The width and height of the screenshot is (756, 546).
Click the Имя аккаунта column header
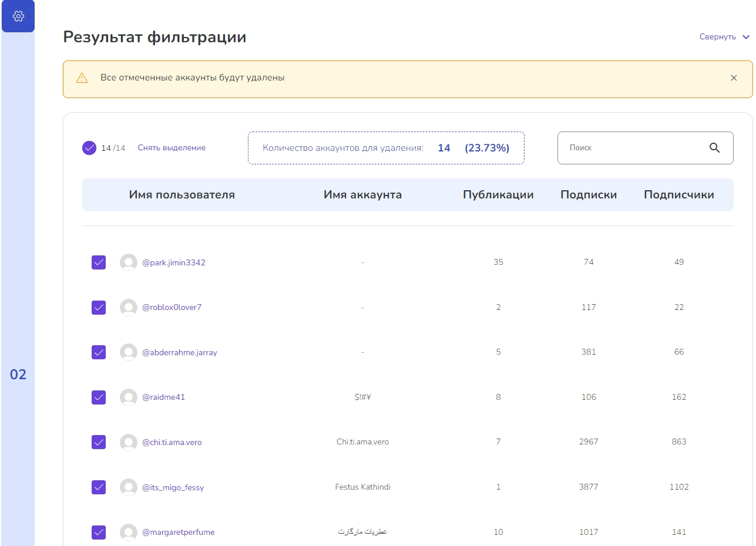[x=362, y=195]
